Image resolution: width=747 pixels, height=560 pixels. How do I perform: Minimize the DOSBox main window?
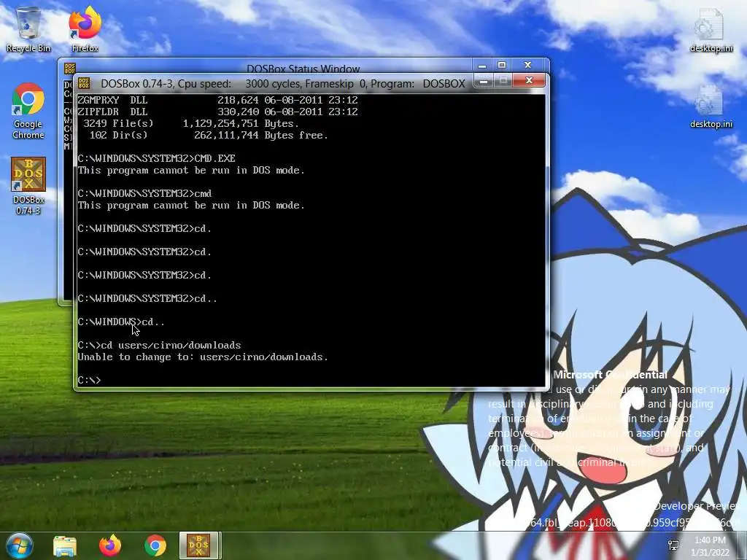(484, 82)
